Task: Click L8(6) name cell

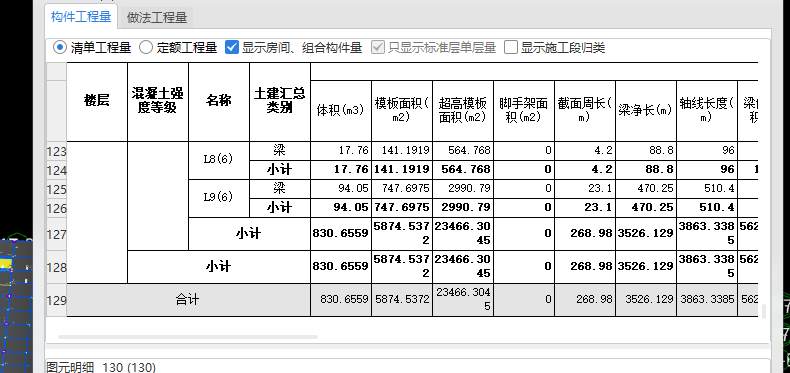Action: point(219,160)
